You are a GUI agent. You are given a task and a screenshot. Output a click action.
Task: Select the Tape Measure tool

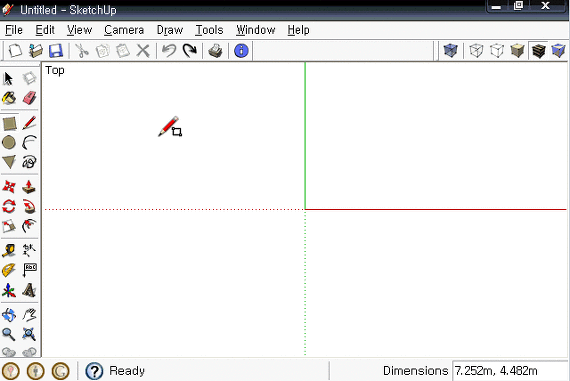click(x=9, y=250)
